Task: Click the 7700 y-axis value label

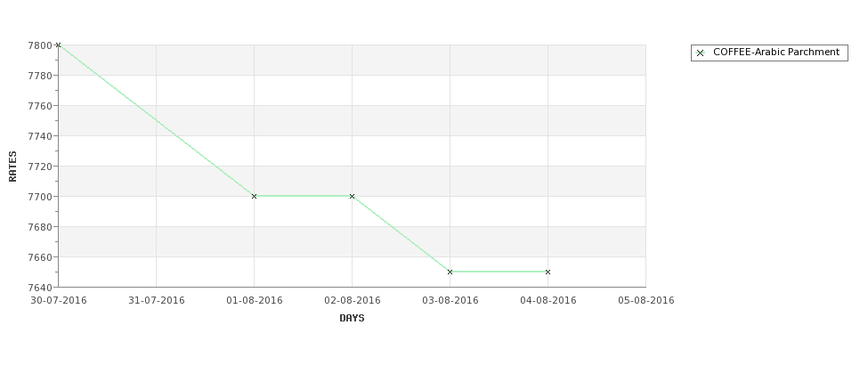Action: tap(40, 197)
